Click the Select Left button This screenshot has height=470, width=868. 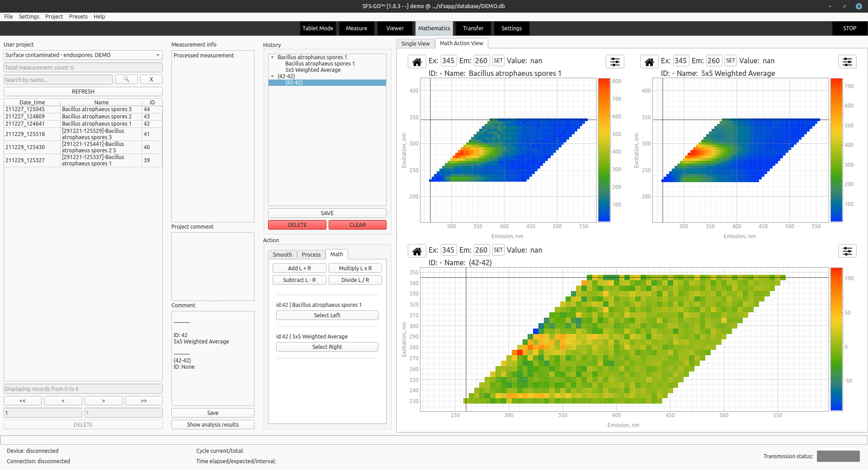pos(327,315)
